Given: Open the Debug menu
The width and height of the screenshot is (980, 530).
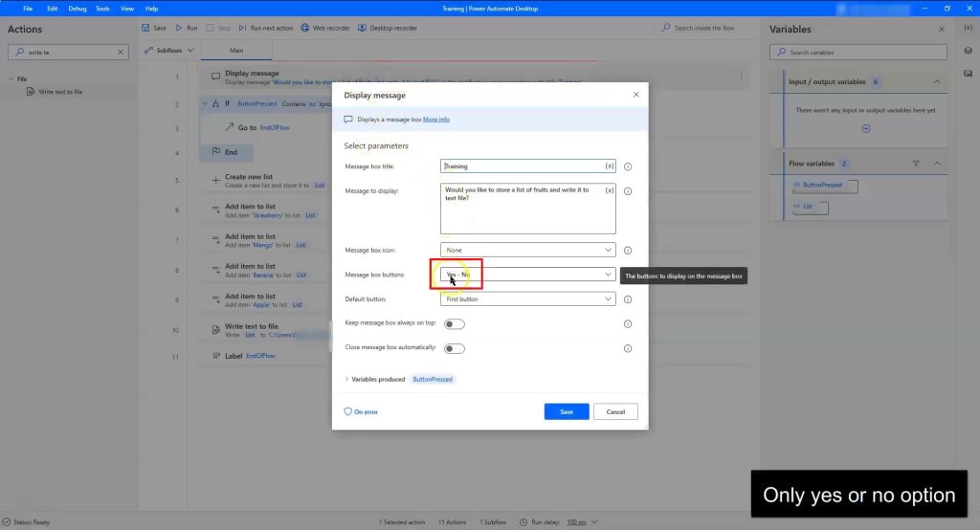Looking at the screenshot, I should coord(78,9).
